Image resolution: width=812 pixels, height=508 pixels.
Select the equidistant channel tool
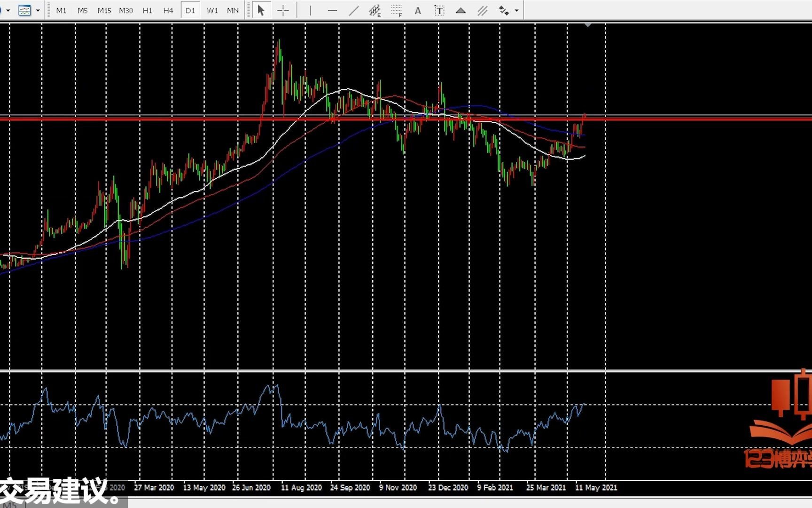tap(375, 10)
